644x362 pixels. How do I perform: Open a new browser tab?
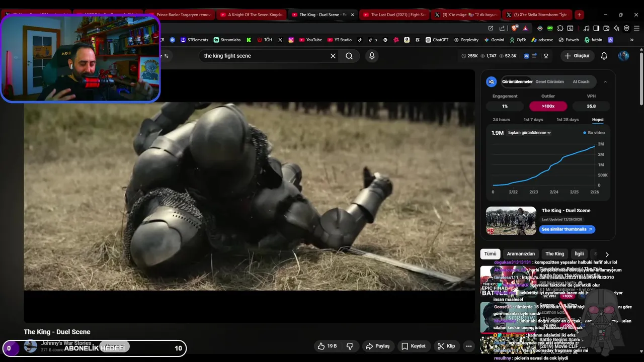pos(579,15)
